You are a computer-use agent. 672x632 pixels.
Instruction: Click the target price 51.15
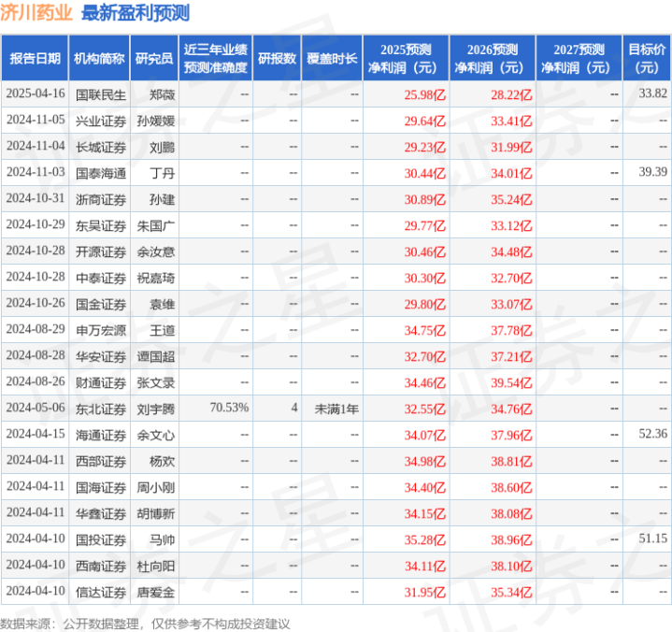(652, 539)
